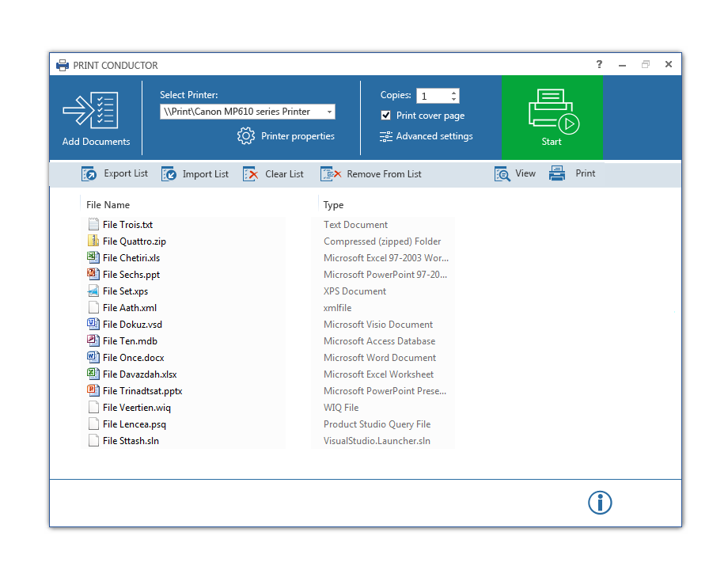728x570 pixels.
Task: Click the File Ten.mdb Access icon
Action: tap(93, 340)
